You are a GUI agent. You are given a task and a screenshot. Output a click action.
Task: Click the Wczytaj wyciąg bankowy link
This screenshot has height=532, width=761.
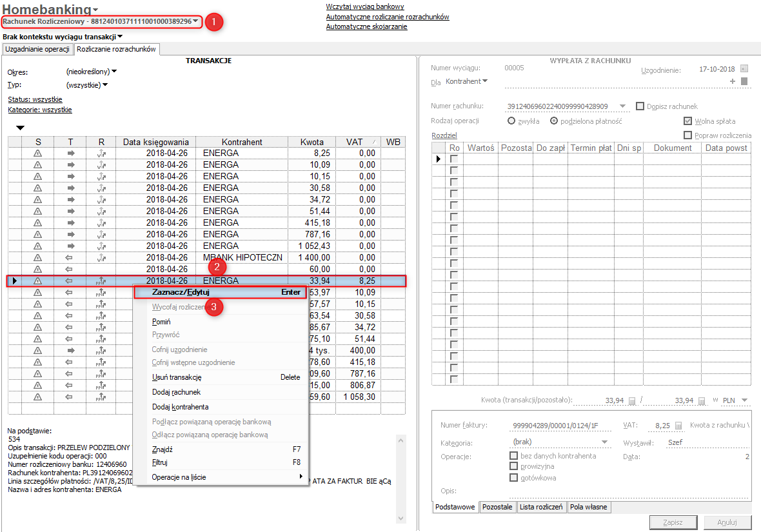coord(365,7)
